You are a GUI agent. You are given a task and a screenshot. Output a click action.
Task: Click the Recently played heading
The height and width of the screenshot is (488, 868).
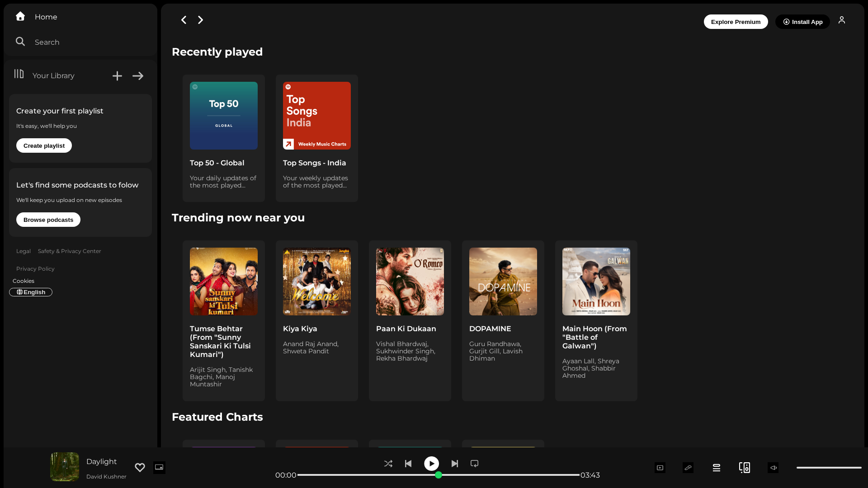pos(217,52)
